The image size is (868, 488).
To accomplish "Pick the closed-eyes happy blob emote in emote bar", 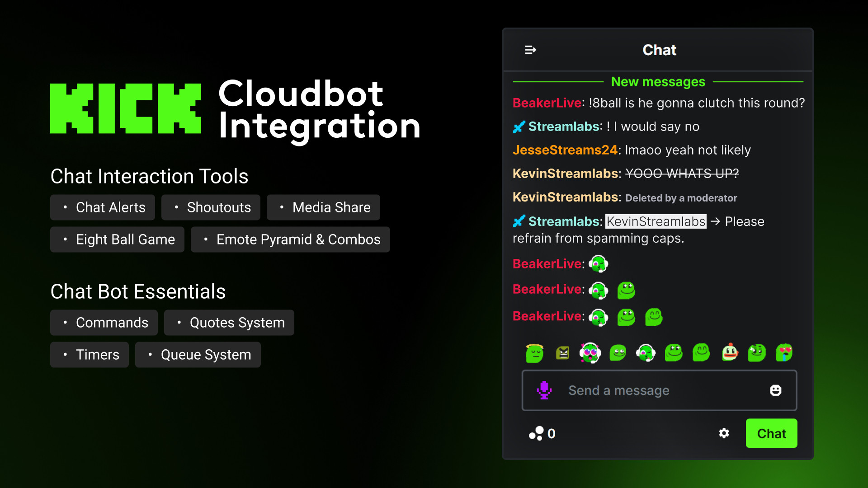I will (701, 352).
